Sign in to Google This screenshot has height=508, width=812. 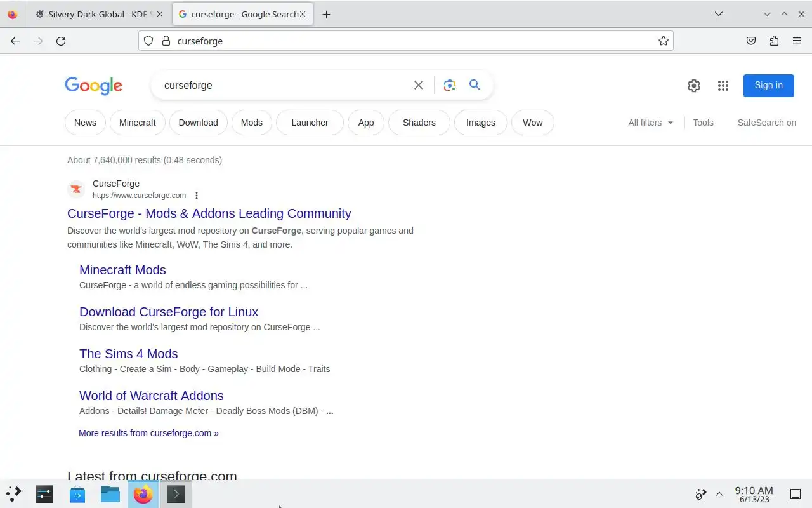769,85
